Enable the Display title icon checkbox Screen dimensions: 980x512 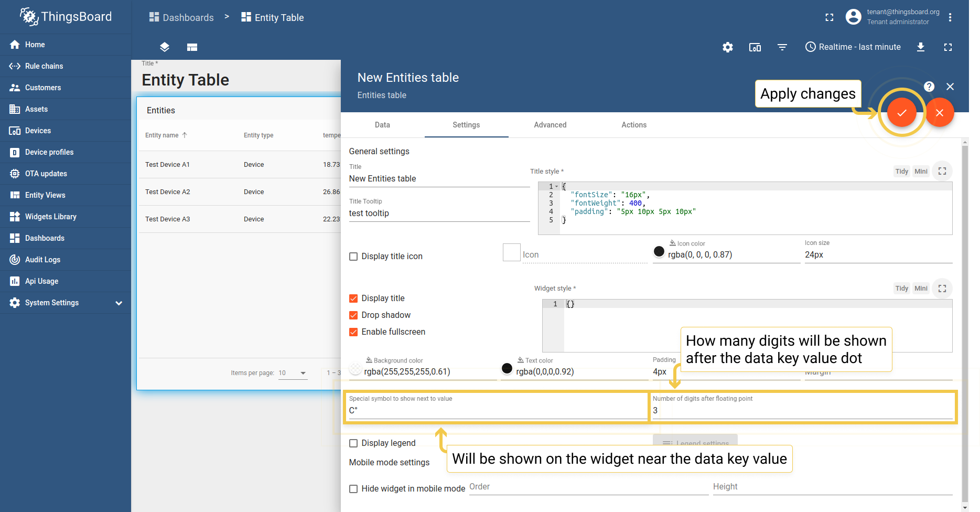353,257
